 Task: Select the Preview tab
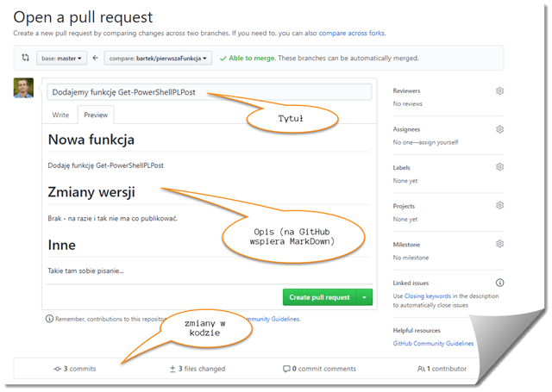(x=95, y=115)
